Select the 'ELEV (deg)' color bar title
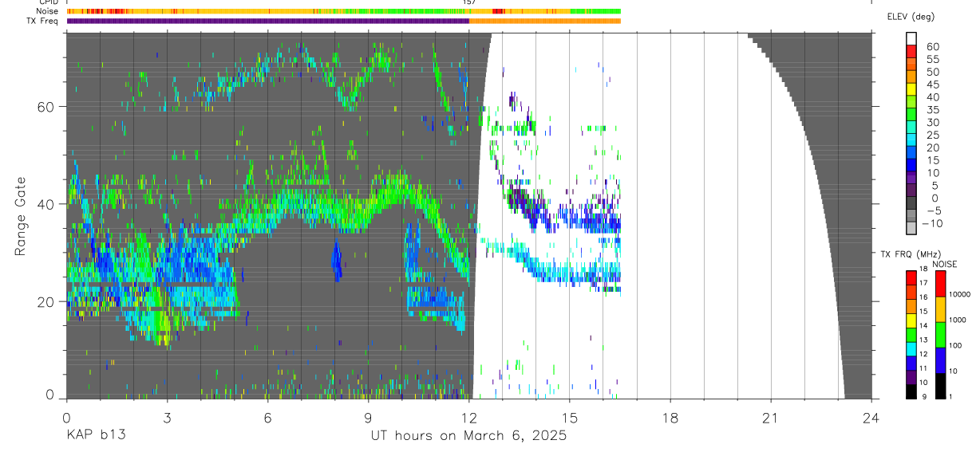The height and width of the screenshot is (452, 980). click(x=911, y=17)
